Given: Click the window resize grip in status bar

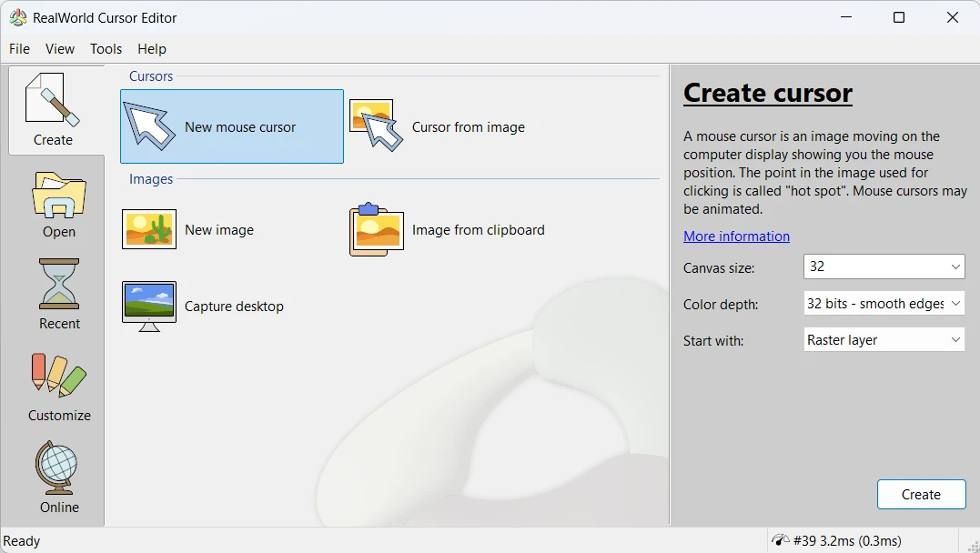Looking at the screenshot, I should click(x=973, y=546).
